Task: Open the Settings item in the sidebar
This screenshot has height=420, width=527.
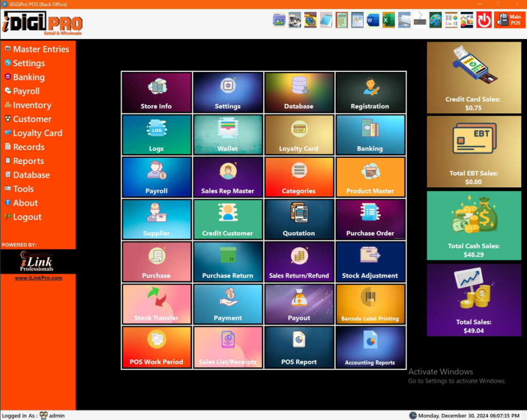Action: 25,63
